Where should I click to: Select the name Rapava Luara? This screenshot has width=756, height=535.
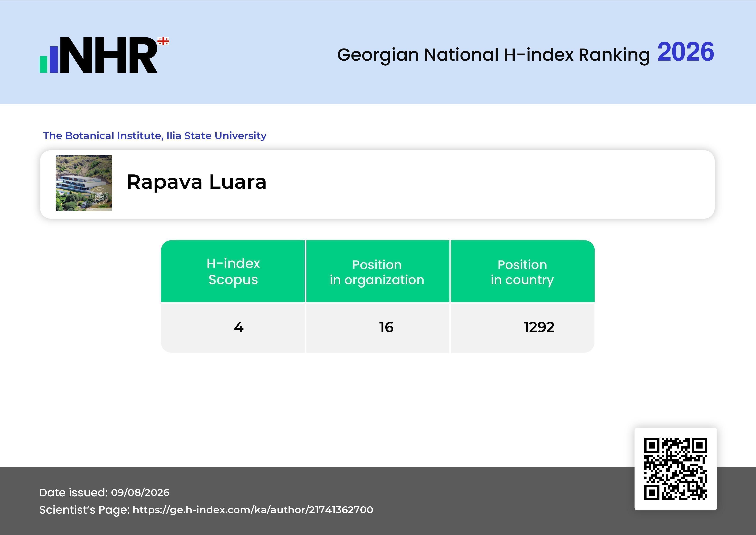197,182
